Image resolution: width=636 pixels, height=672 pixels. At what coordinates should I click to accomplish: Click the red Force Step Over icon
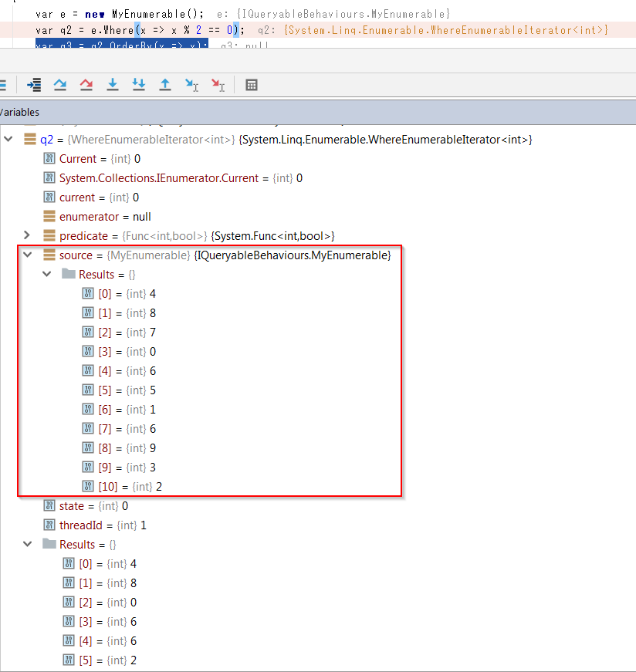pyautogui.click(x=86, y=85)
